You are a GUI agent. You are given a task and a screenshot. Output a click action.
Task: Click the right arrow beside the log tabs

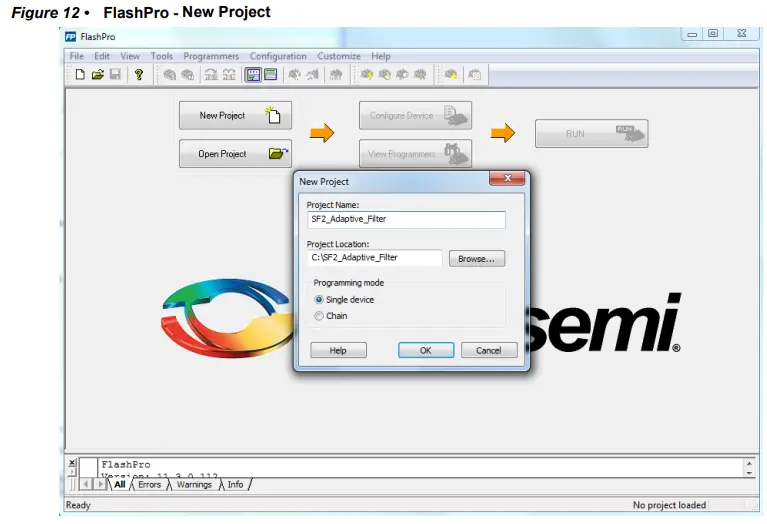pyautogui.click(x=101, y=484)
